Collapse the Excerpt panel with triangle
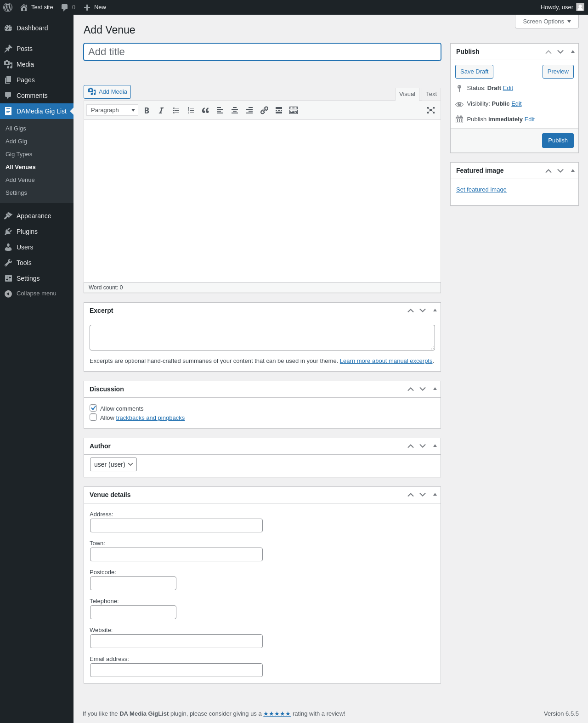The width and height of the screenshot is (588, 723). click(435, 311)
